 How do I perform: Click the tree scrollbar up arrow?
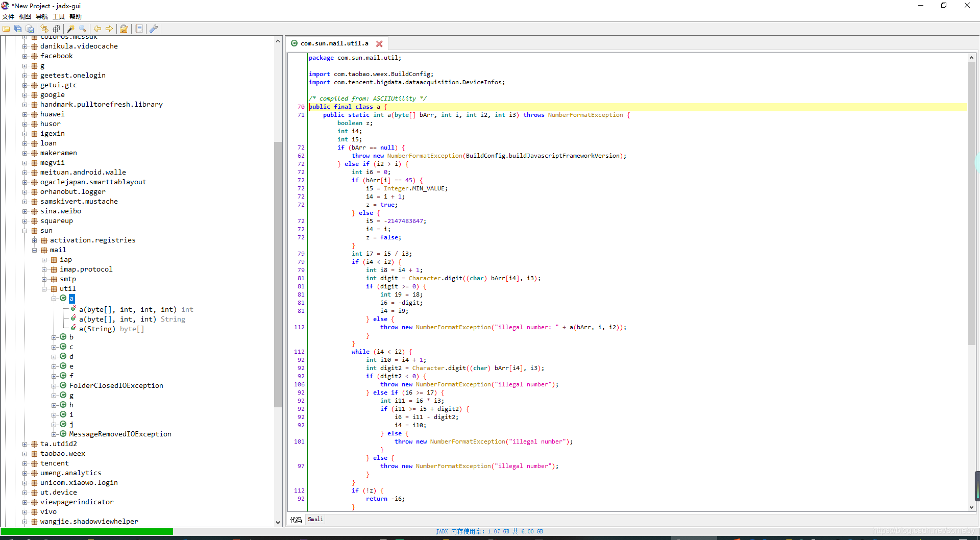tap(278, 41)
